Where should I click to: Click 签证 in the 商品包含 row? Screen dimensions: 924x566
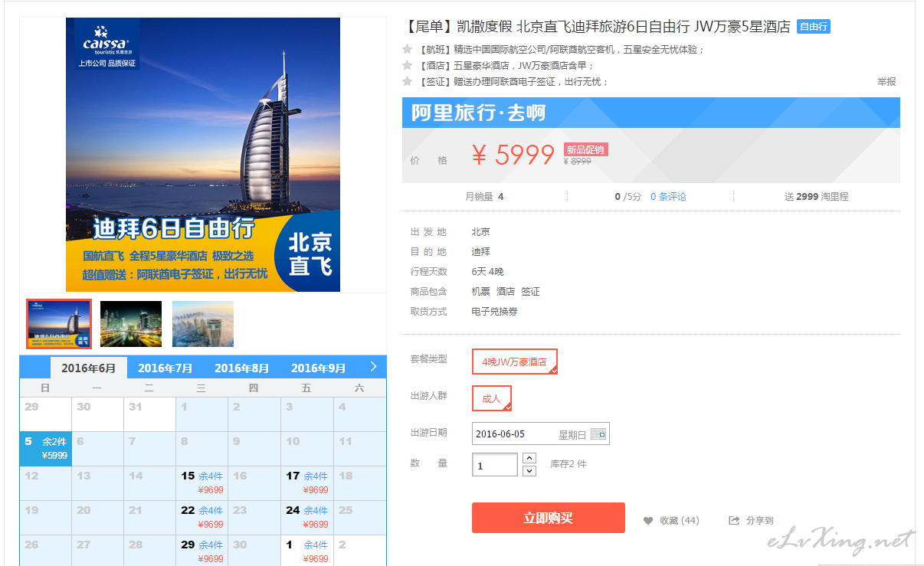pyautogui.click(x=531, y=292)
